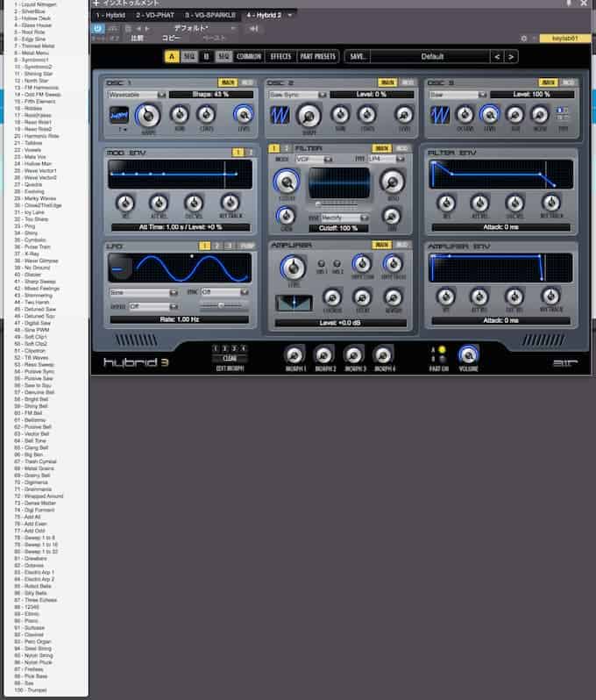
Task: Select preset '24 - Hollow Man'
Action: click(x=32, y=164)
